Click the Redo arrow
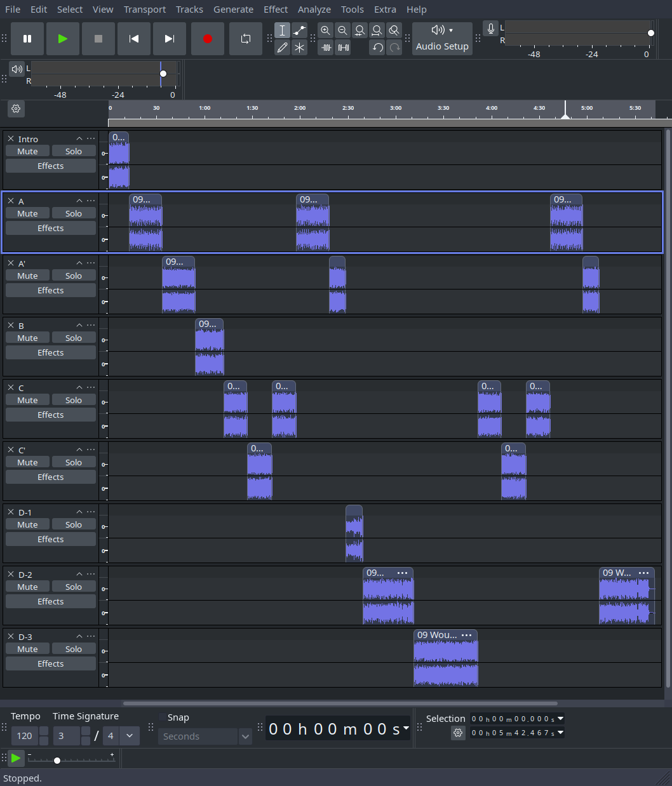The image size is (672, 786). point(394,48)
